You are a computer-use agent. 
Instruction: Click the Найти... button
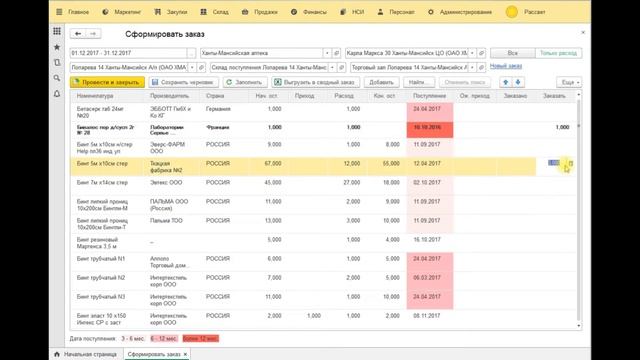(419, 82)
